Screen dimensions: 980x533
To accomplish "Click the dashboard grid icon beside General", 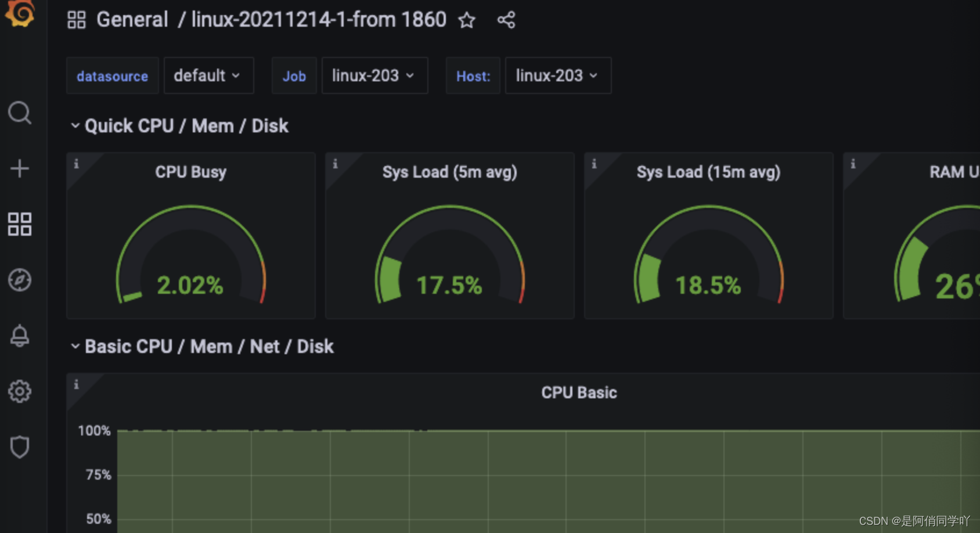I will [77, 20].
